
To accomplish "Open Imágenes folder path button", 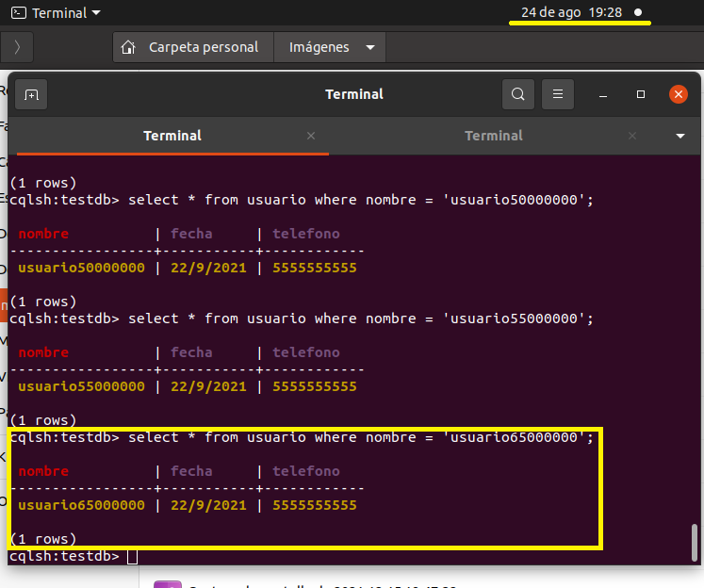I will pos(319,47).
